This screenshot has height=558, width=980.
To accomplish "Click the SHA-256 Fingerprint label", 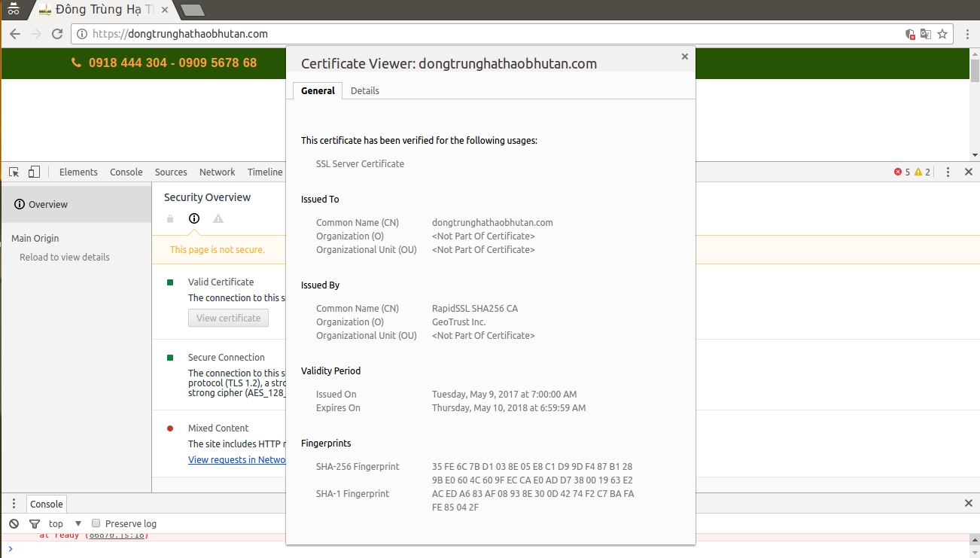I will click(358, 466).
